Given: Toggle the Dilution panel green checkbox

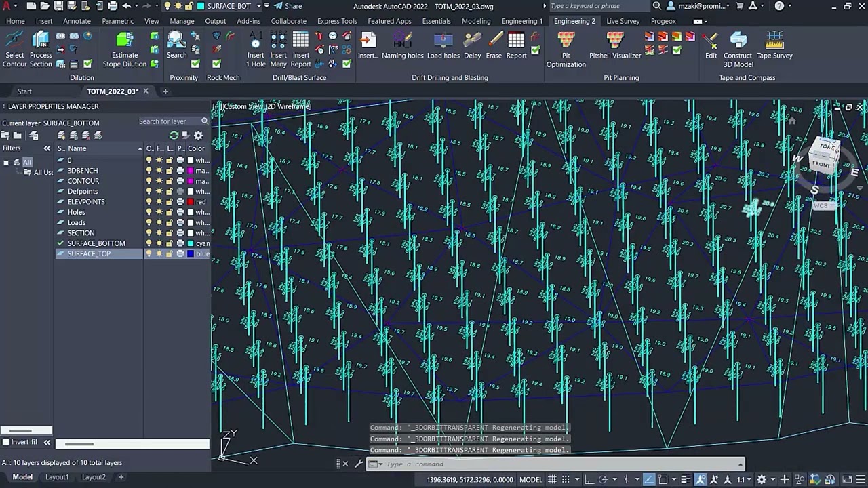Looking at the screenshot, I should pos(87,64).
